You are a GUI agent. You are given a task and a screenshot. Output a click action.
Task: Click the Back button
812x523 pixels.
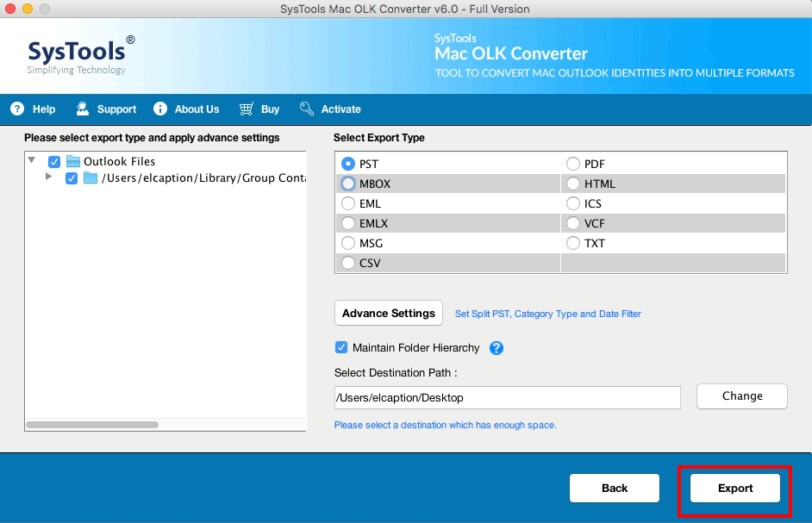click(x=615, y=489)
